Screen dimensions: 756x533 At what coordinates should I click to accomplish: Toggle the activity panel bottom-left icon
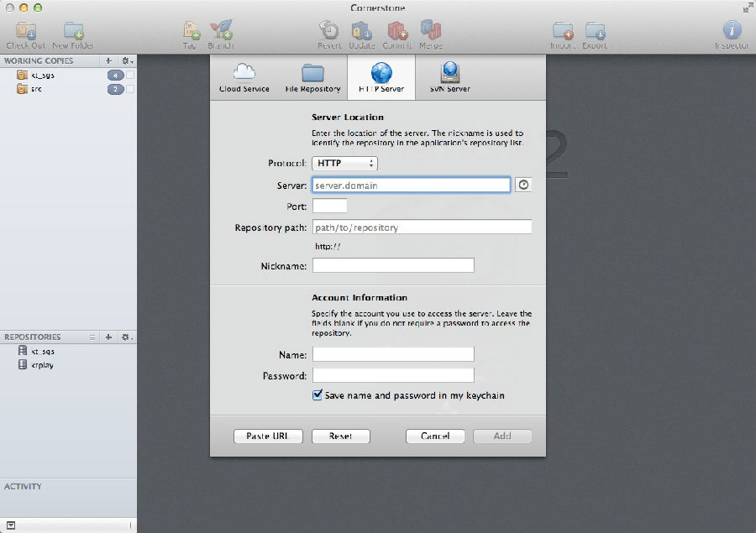(11, 525)
